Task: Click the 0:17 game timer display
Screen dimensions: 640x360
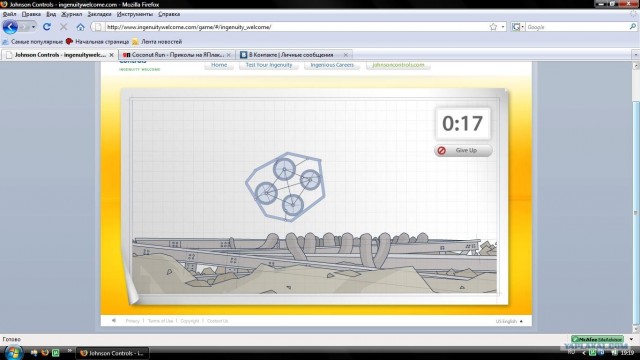Action: click(463, 123)
